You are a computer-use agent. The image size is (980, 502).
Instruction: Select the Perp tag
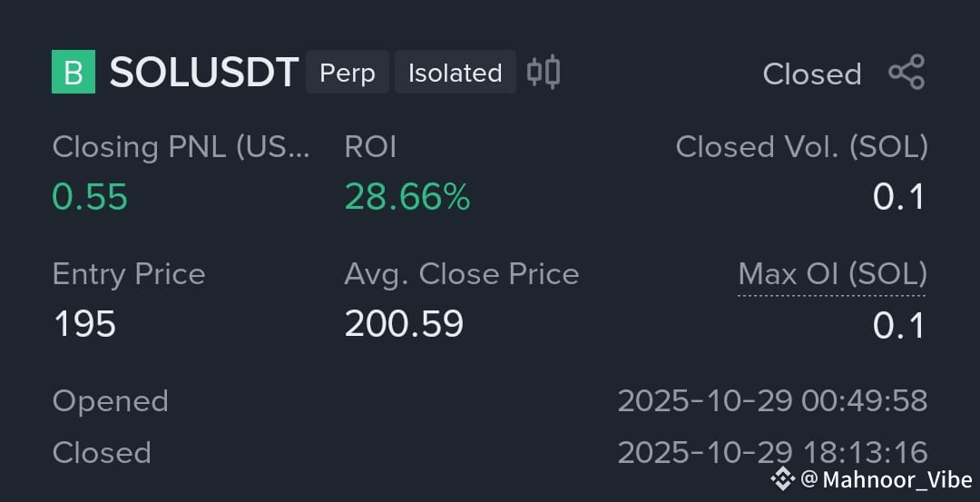[x=348, y=73]
